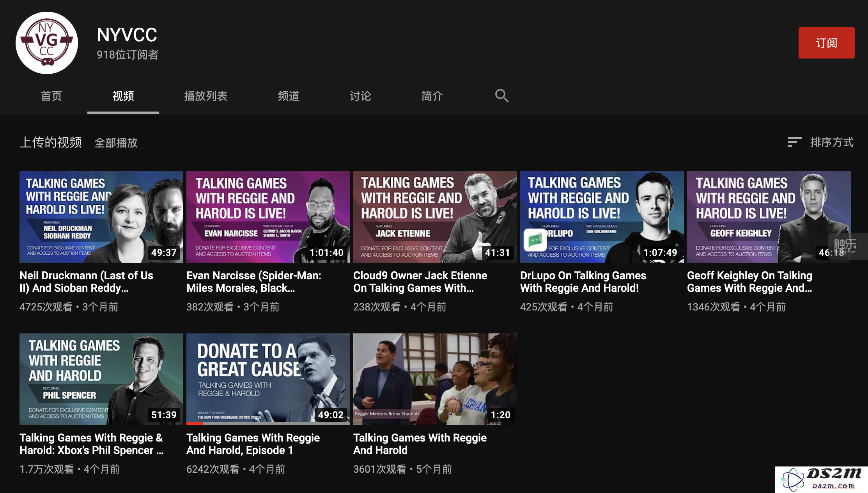868x493 pixels.
Task: Click the 1:07:49 duration badge
Action: coord(660,252)
